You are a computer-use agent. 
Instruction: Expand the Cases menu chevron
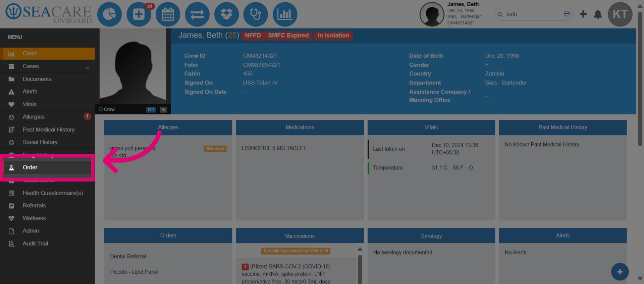tap(87, 67)
